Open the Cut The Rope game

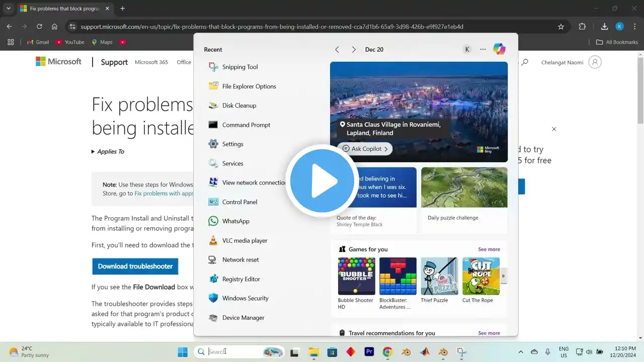[481, 280]
